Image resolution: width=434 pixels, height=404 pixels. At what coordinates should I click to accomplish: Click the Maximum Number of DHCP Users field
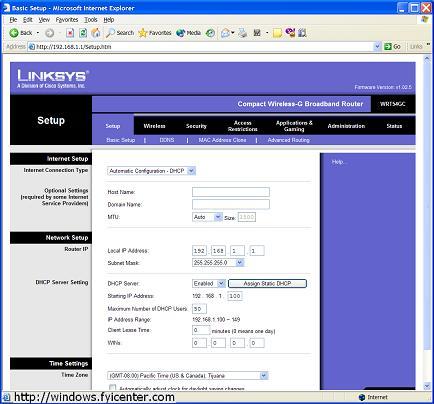[x=199, y=309]
